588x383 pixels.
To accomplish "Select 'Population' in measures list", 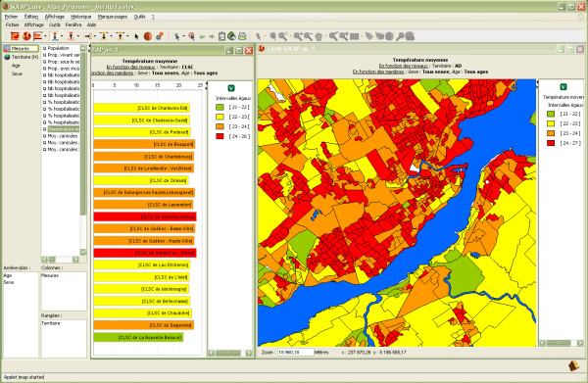I will pyautogui.click(x=58, y=48).
